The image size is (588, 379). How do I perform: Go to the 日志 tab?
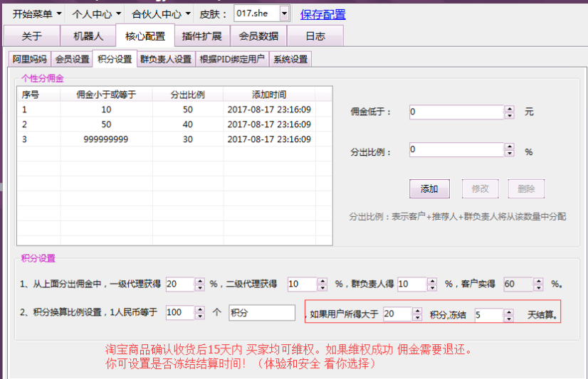click(x=315, y=36)
